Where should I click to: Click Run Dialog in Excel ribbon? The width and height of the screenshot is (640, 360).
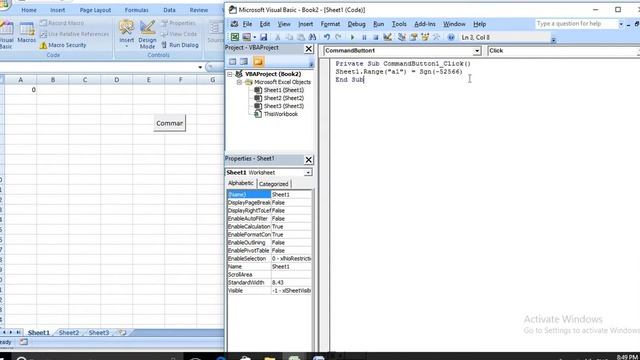(x=180, y=45)
